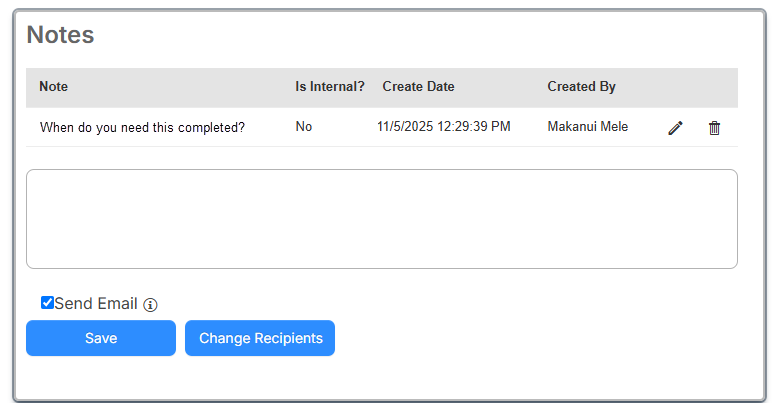Viewport: 772px width, 403px height.
Task: Click the Is Internal? column header
Action: [330, 87]
